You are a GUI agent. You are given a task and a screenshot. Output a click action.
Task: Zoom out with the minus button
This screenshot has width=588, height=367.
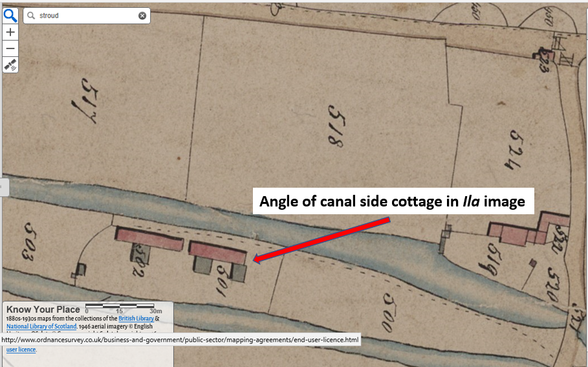[10, 49]
